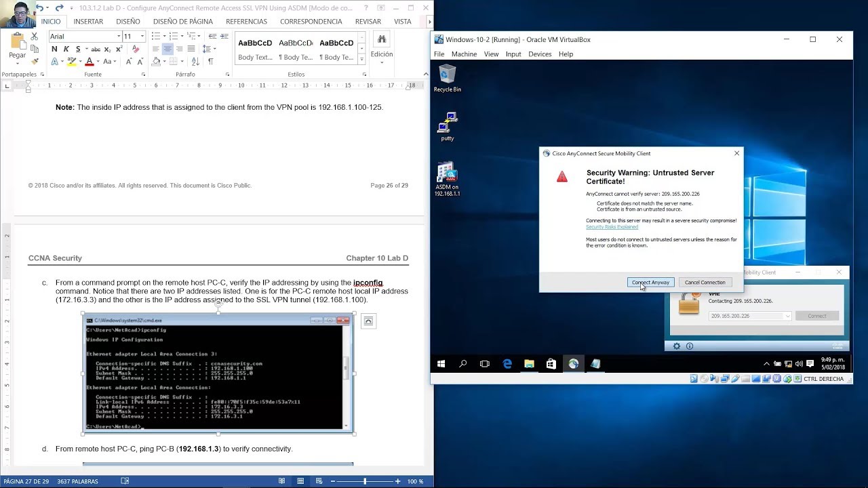This screenshot has height=488, width=868.
Task: Open Microsoft Edge from VM taskbar
Action: pyautogui.click(x=507, y=364)
